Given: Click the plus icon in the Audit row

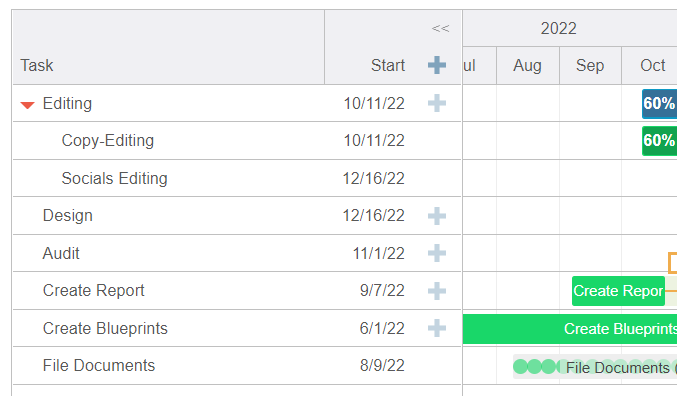Looking at the screenshot, I should [437, 253].
